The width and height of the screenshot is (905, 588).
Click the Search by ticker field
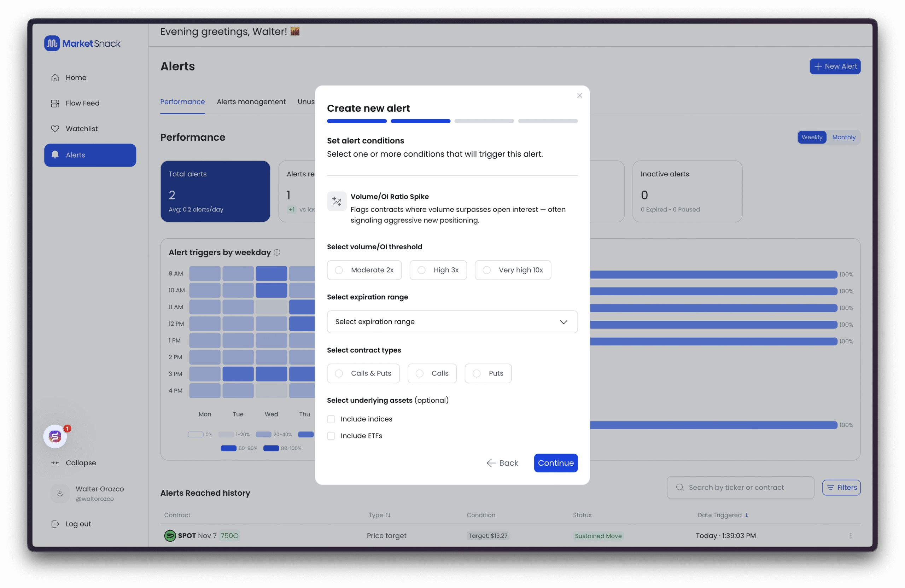tap(741, 488)
